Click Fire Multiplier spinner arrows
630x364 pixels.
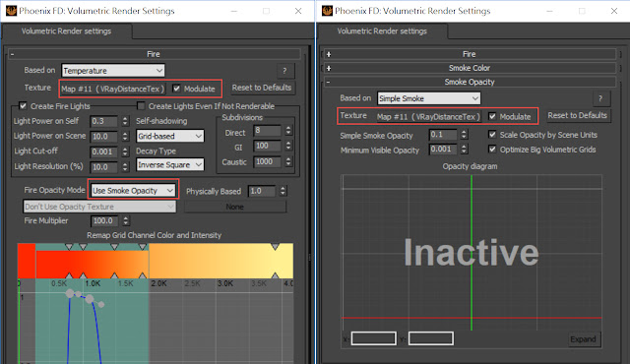[x=126, y=220]
